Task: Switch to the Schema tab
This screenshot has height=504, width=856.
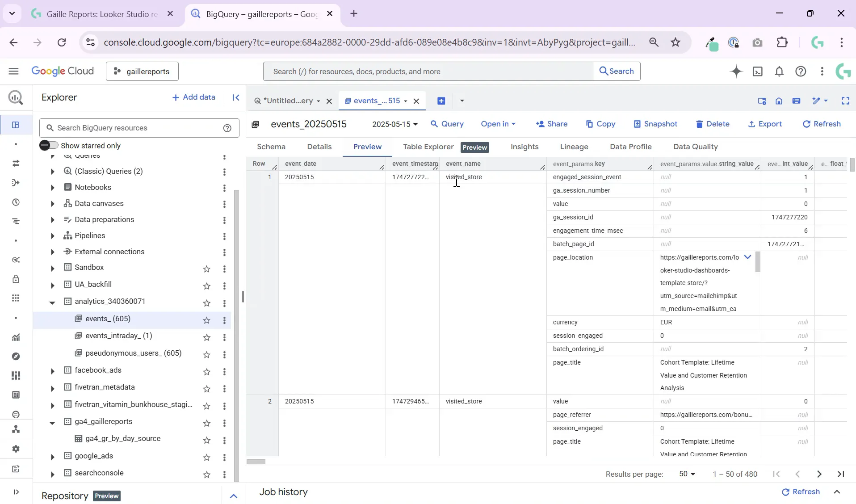Action: click(x=271, y=147)
